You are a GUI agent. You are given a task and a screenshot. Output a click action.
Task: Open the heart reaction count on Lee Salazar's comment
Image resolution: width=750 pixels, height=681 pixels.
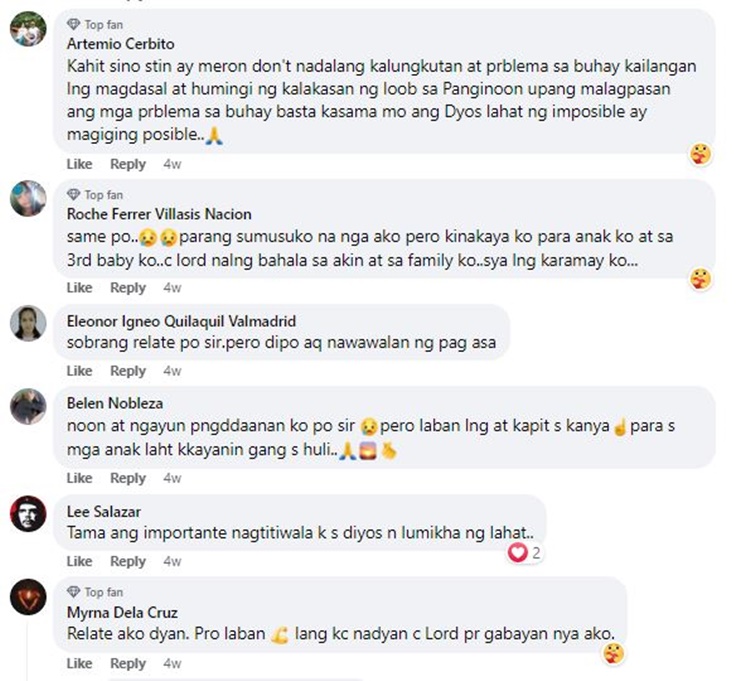click(x=524, y=553)
